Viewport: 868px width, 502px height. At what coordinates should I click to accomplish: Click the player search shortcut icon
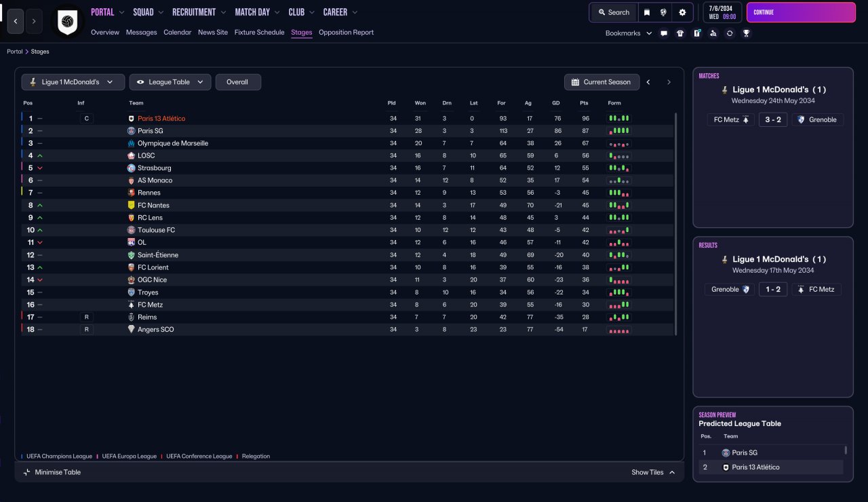[x=713, y=33]
